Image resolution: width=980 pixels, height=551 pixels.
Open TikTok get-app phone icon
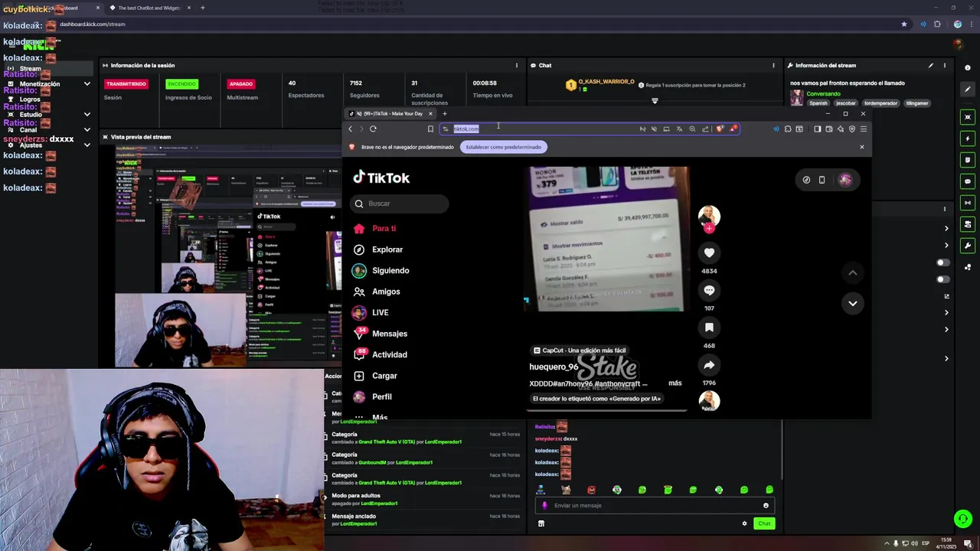(822, 180)
